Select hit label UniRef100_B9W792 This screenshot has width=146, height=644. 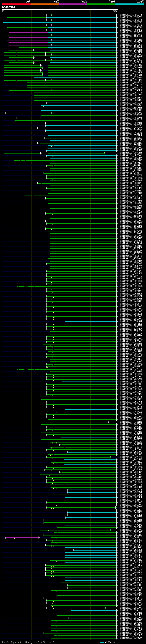point(131,216)
